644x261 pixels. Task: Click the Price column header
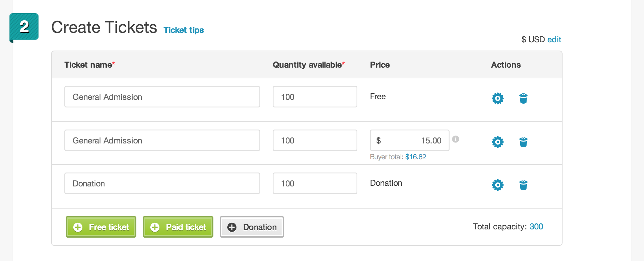380,65
